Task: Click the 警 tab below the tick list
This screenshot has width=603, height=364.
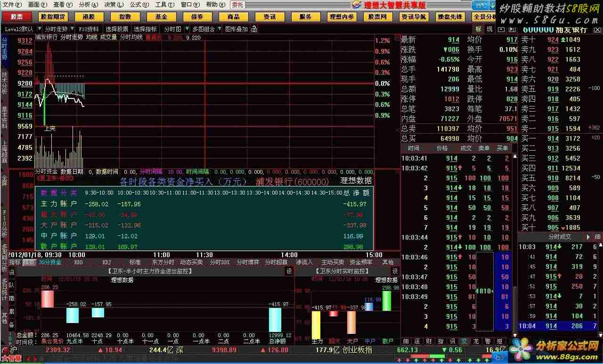Action: pos(487,341)
